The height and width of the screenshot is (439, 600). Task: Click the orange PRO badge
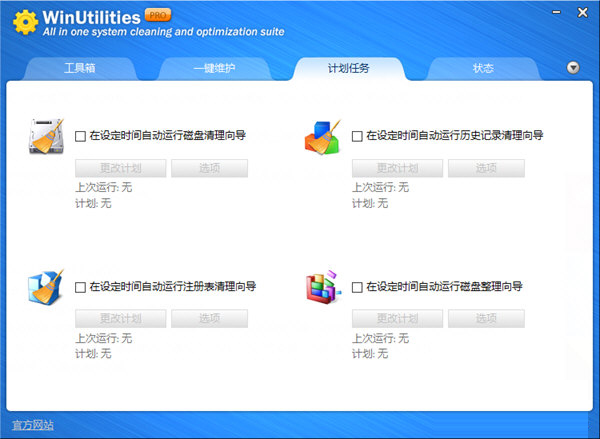coord(157,15)
